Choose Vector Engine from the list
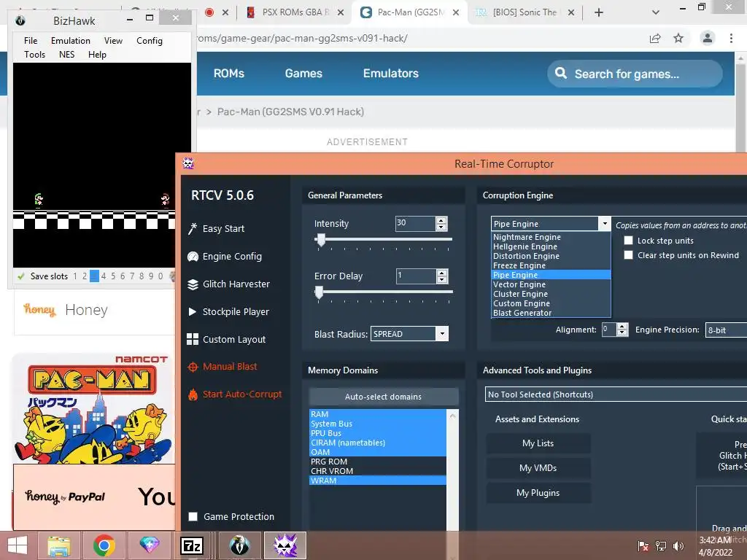Viewport: 747px width, 560px height. coord(551,284)
